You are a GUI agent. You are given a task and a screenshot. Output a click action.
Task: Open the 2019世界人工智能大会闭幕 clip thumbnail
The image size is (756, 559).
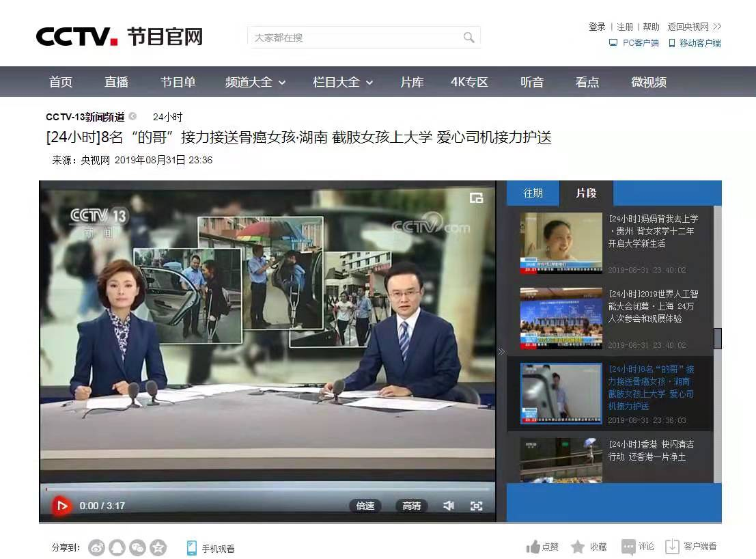click(x=561, y=318)
